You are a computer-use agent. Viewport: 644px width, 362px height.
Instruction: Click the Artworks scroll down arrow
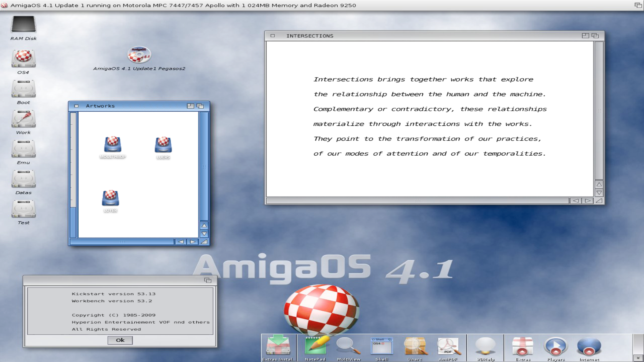(204, 234)
